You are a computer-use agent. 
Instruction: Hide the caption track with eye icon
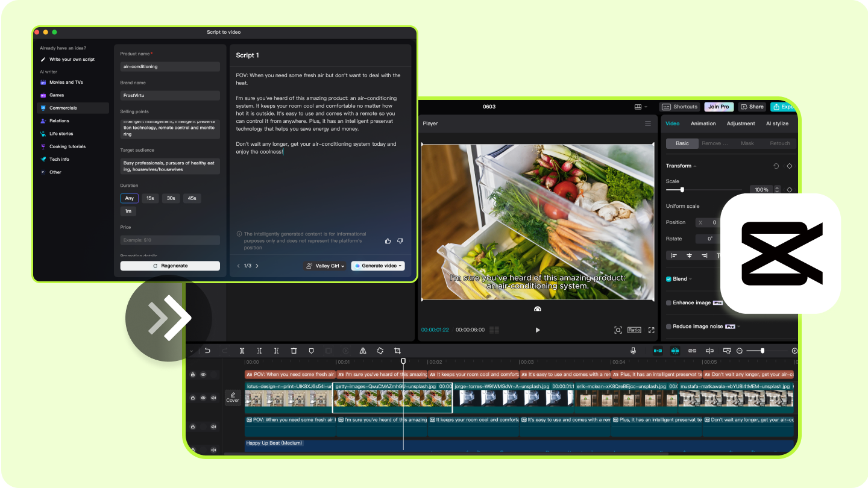203,375
